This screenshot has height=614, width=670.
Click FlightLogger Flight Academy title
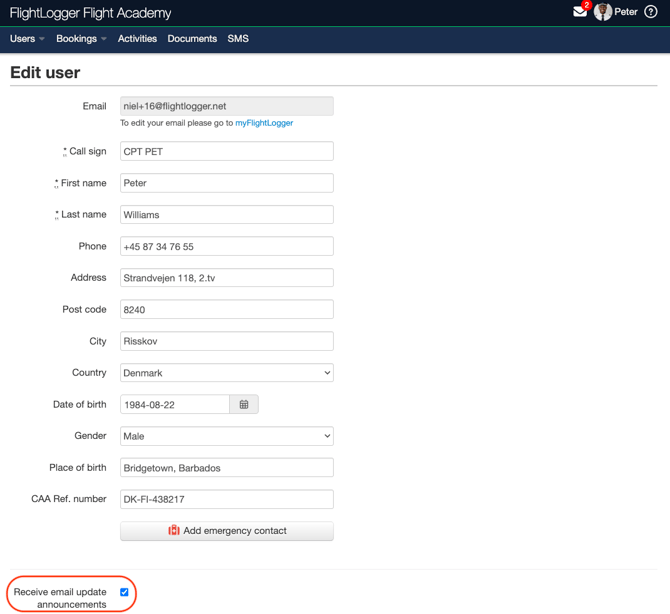[90, 13]
